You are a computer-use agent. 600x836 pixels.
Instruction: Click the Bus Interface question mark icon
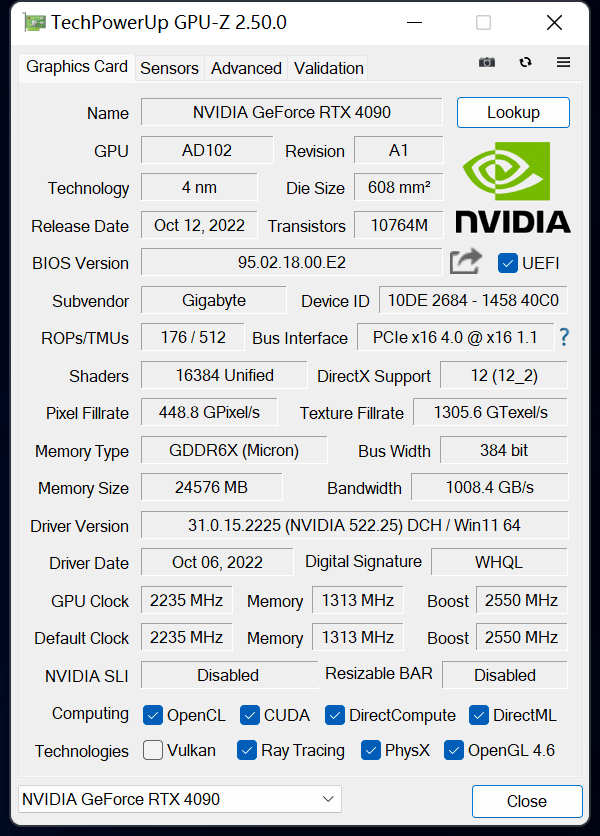pos(564,337)
